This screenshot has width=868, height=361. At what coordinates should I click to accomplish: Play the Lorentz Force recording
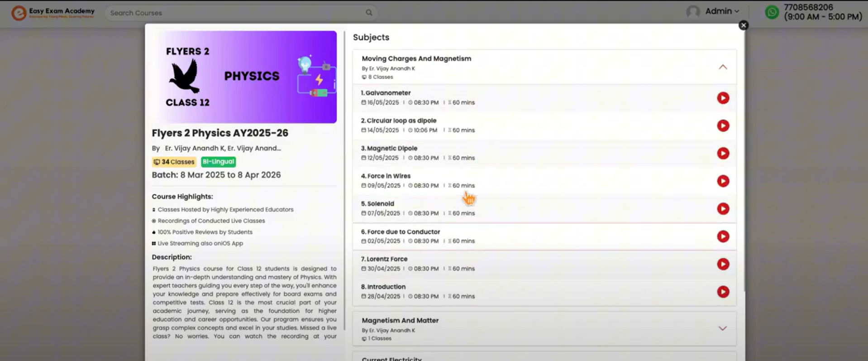point(723,264)
